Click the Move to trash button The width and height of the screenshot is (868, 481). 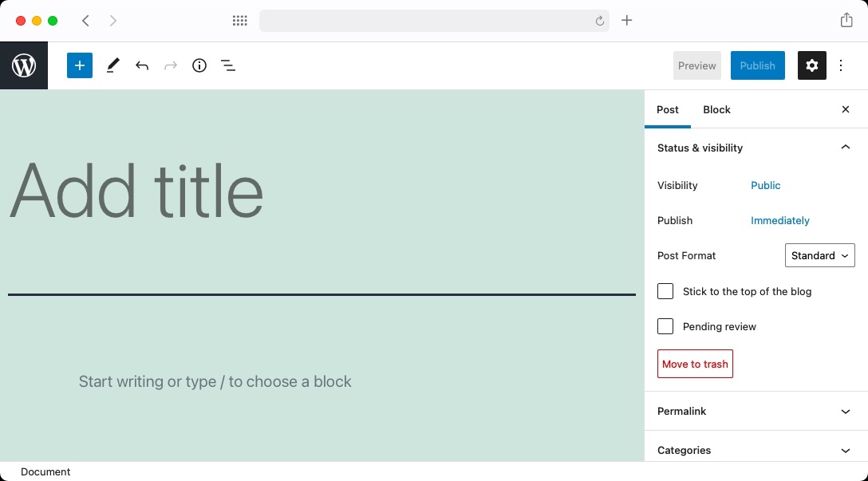pos(695,364)
